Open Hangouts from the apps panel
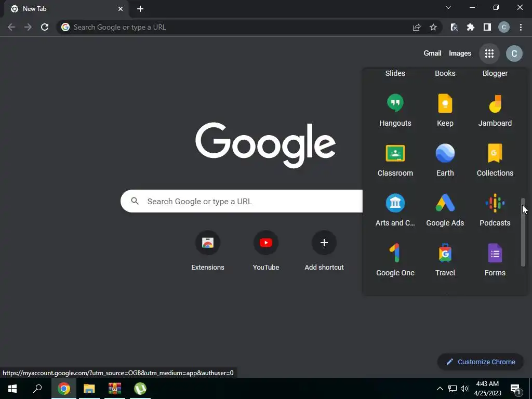This screenshot has height=399, width=532. pyautogui.click(x=395, y=110)
